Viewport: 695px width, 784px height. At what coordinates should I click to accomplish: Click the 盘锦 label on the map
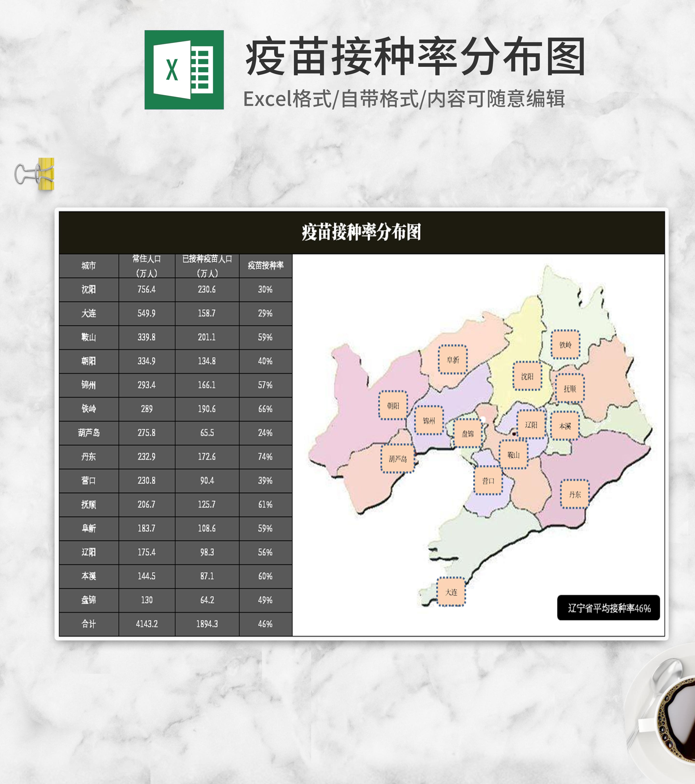click(467, 434)
